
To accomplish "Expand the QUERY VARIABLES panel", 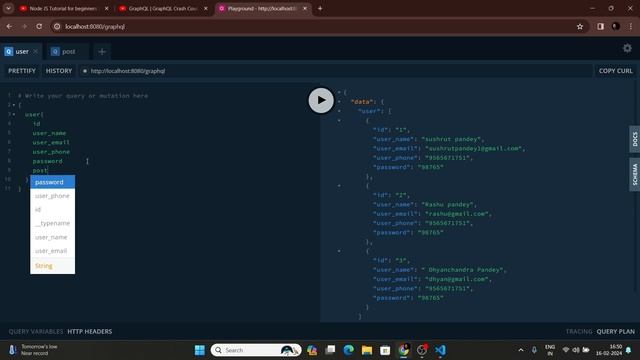I will coord(36,331).
